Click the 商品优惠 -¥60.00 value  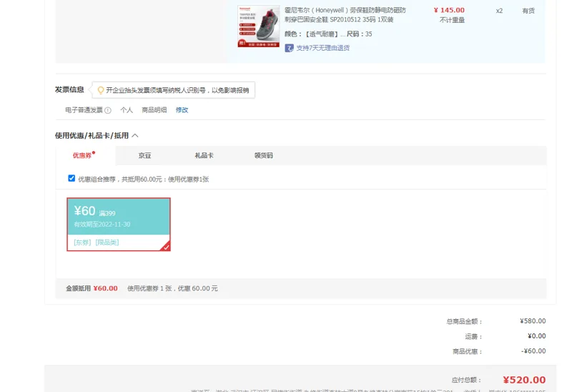533,351
